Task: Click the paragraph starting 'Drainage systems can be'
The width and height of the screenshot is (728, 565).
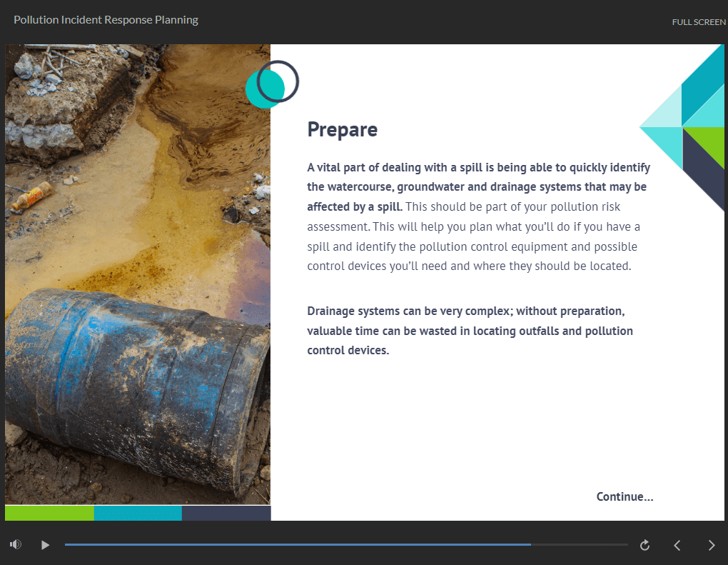Action: (470, 331)
